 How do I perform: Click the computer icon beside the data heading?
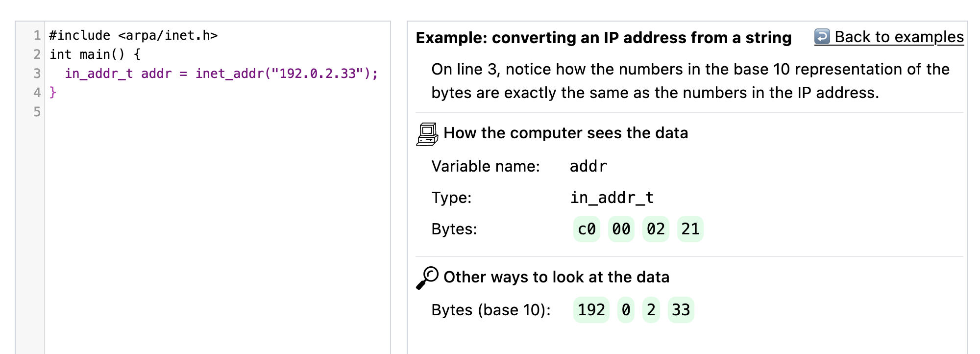click(x=427, y=134)
